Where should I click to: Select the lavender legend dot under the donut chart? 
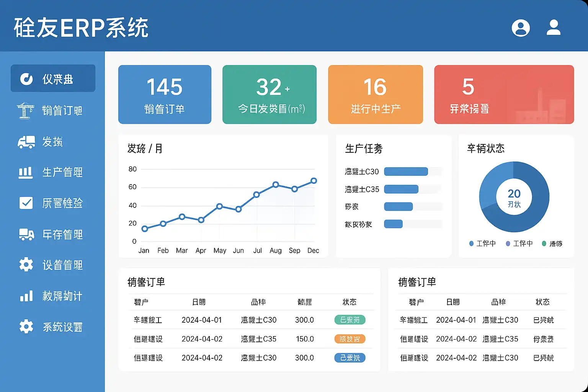pos(508,243)
